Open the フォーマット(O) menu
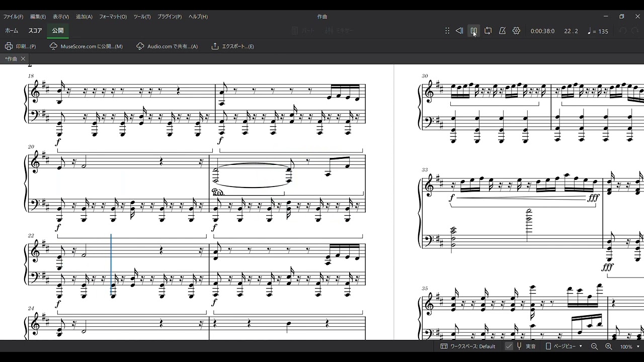644x362 pixels. click(113, 17)
